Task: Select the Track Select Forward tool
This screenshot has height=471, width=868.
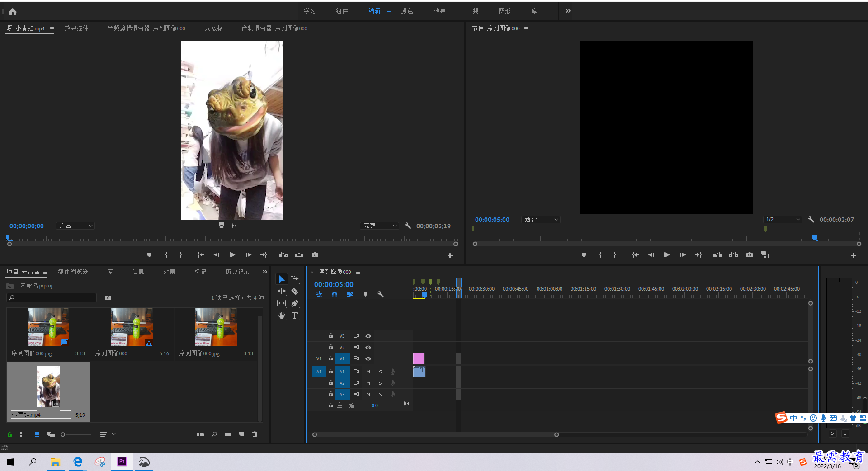Action: 295,279
